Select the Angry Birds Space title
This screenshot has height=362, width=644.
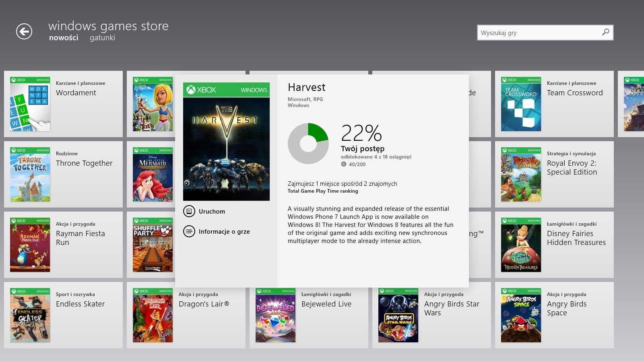tap(567, 309)
